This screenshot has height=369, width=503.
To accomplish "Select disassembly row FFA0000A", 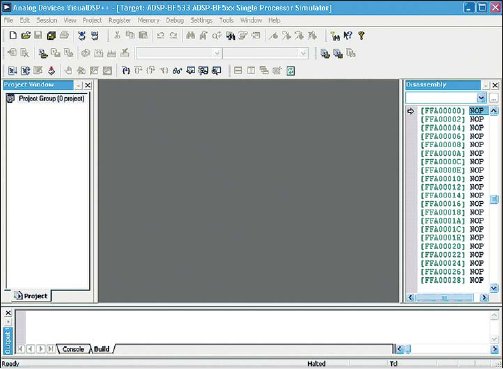I will [x=452, y=153].
